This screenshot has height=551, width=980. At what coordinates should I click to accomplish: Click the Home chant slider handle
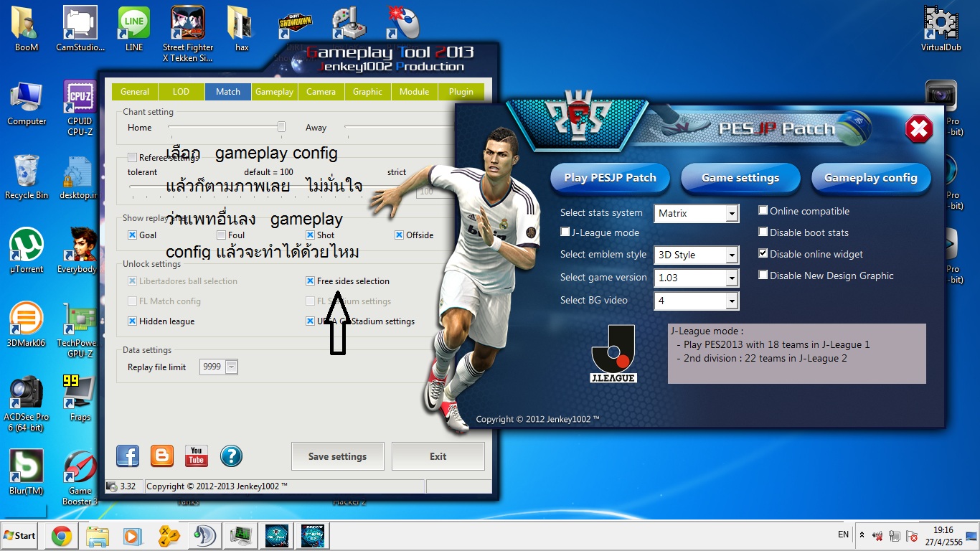[281, 127]
